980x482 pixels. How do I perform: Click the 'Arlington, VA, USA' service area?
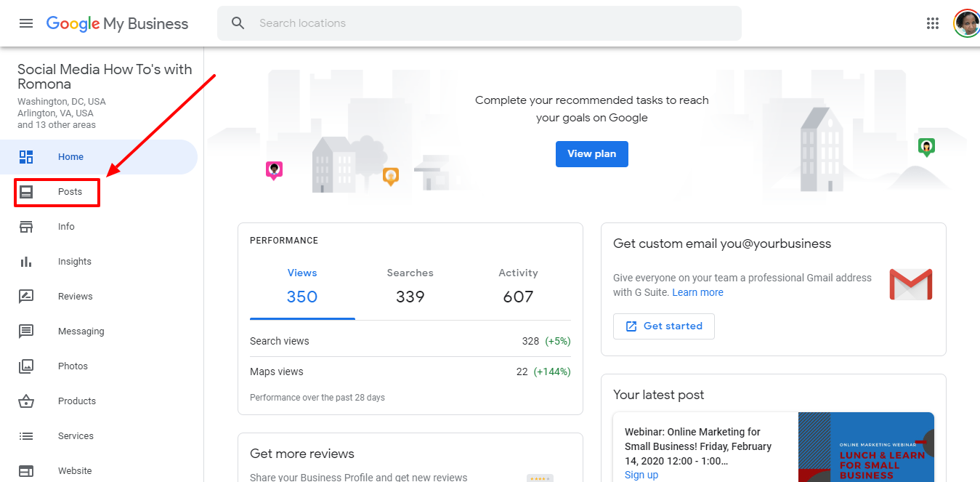tap(55, 113)
